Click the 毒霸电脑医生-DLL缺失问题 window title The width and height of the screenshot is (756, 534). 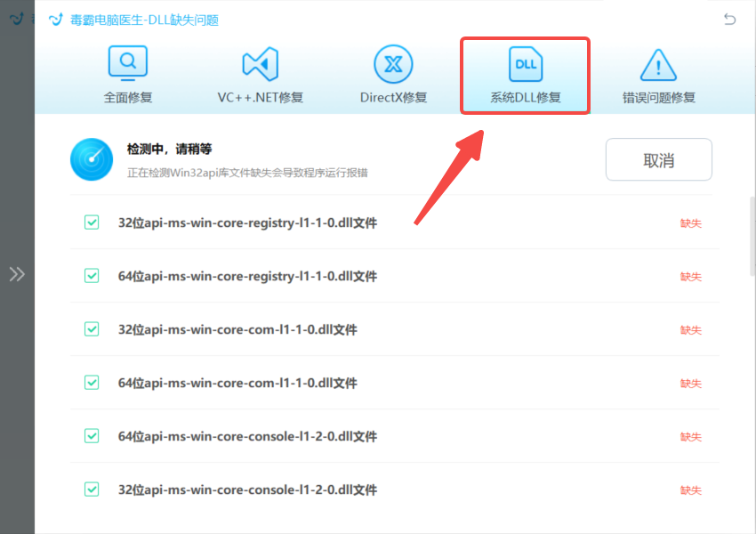[144, 20]
